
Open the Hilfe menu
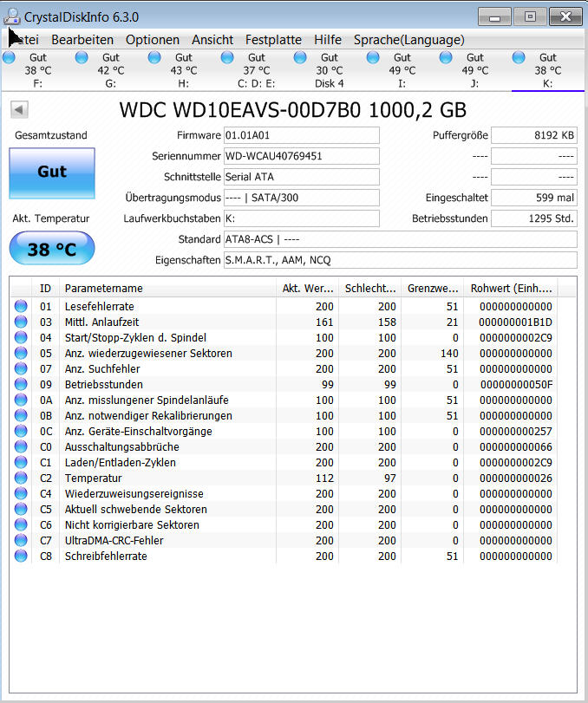(x=328, y=40)
